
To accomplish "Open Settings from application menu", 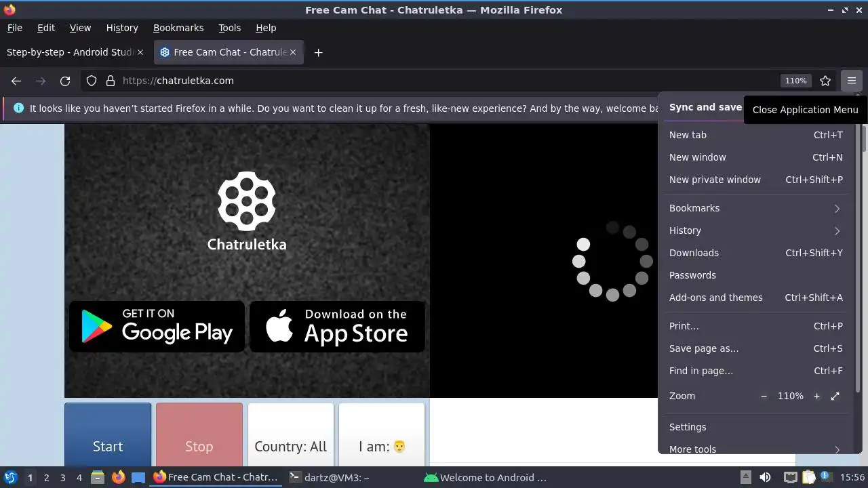I will (x=755, y=427).
